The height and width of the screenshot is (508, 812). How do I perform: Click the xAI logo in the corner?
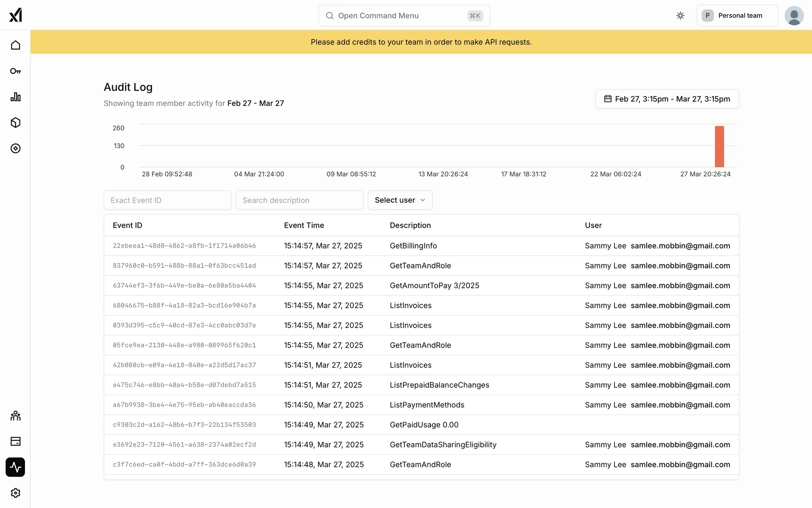tap(16, 15)
